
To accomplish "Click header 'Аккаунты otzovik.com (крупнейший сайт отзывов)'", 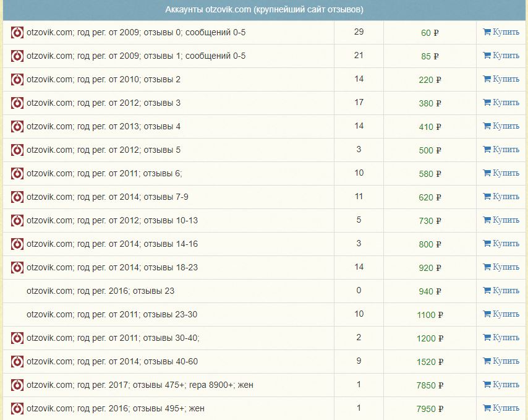I will click(265, 10).
